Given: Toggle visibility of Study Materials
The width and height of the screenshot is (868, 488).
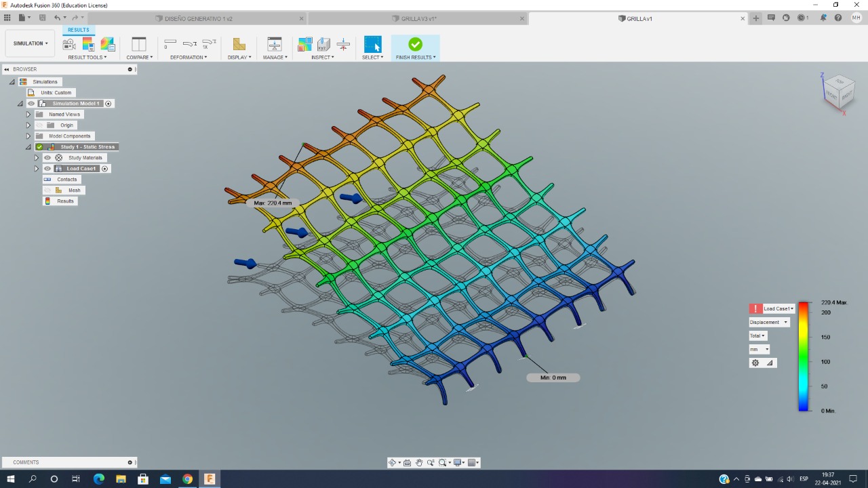Looking at the screenshot, I should pyautogui.click(x=47, y=158).
